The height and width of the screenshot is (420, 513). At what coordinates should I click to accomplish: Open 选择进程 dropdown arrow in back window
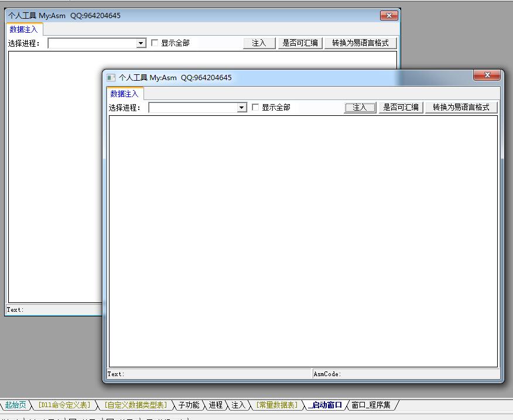(x=141, y=43)
